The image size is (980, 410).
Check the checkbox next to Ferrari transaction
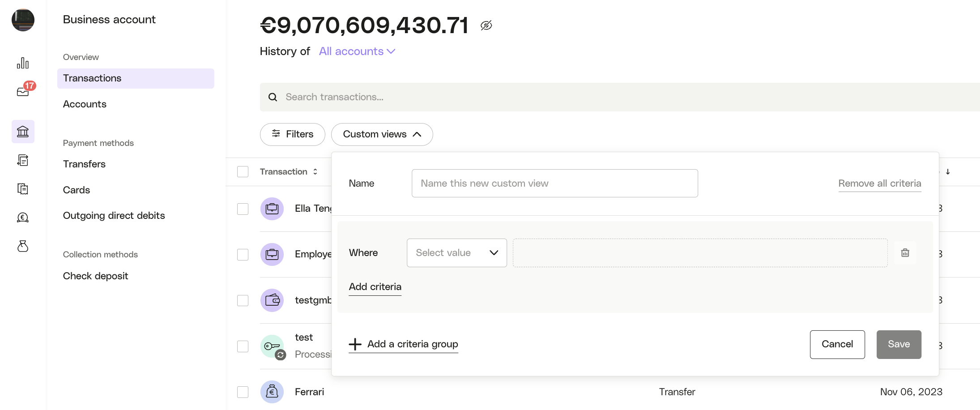point(243,392)
